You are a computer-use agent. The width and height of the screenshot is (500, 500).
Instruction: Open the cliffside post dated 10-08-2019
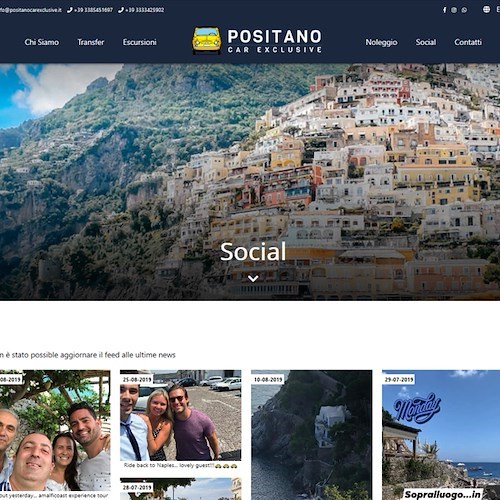pos(312,435)
